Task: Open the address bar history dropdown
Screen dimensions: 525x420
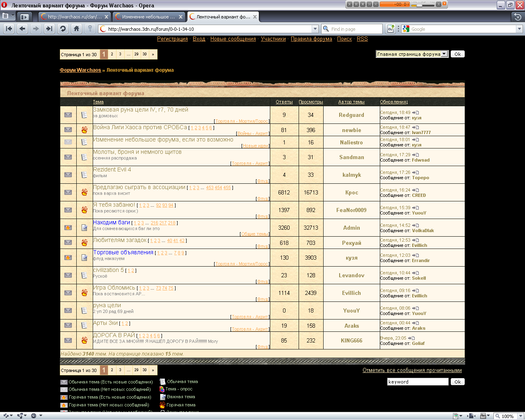Action: coord(315,29)
